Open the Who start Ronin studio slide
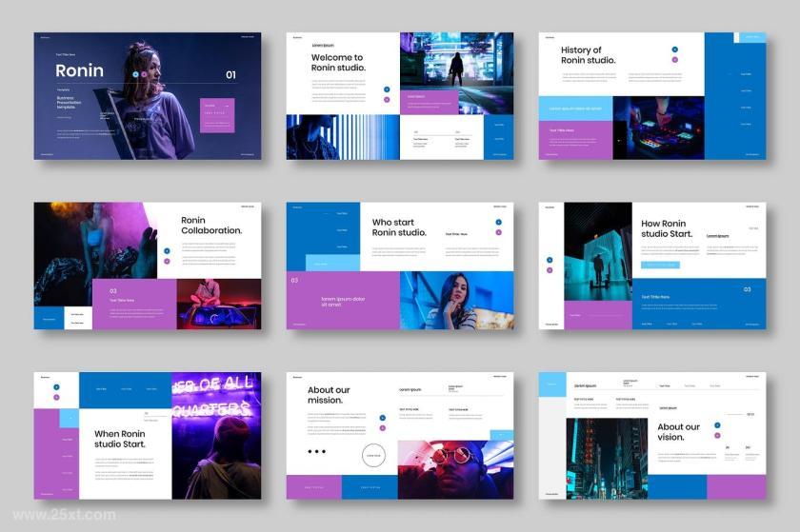The width and height of the screenshot is (800, 532). 400,266
